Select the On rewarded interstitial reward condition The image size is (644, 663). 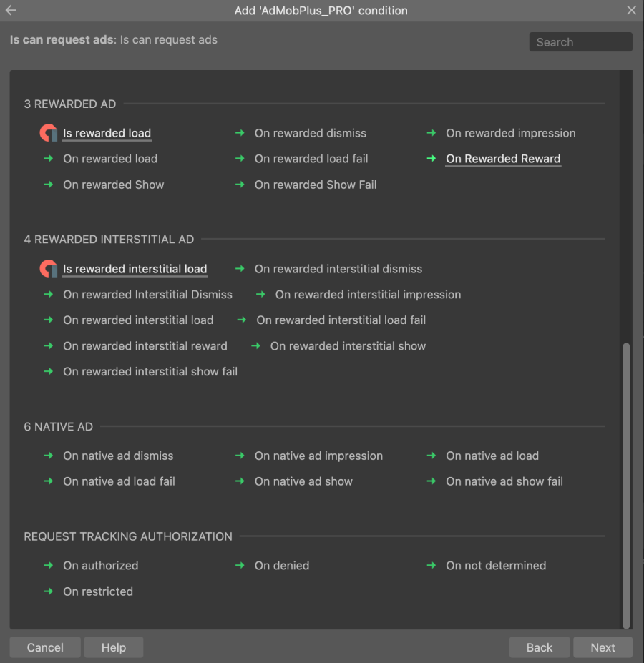coord(145,345)
